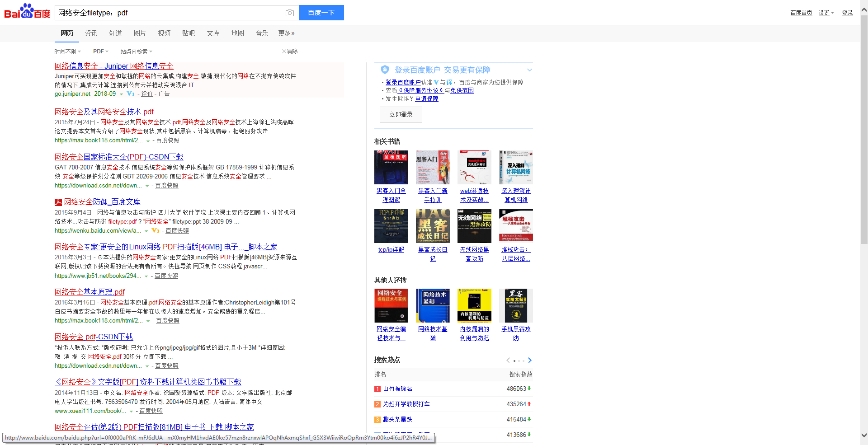Viewport: 868px width, 445px height.
Task: Expand arrow next to wenku.baidu.com URL
Action: (x=146, y=231)
